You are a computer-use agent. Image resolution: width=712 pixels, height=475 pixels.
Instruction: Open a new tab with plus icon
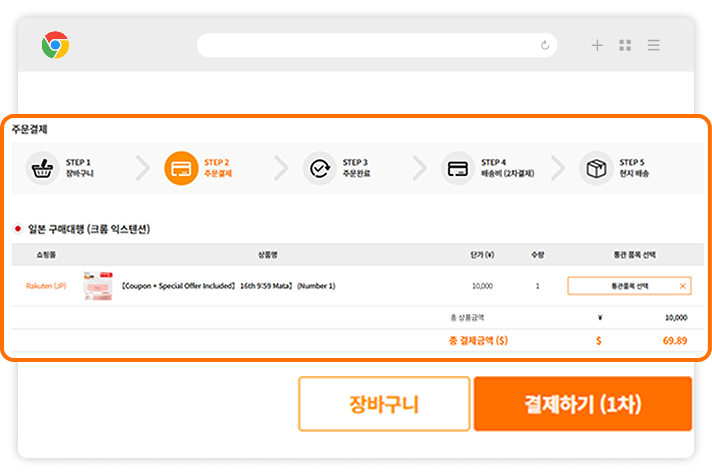[597, 45]
